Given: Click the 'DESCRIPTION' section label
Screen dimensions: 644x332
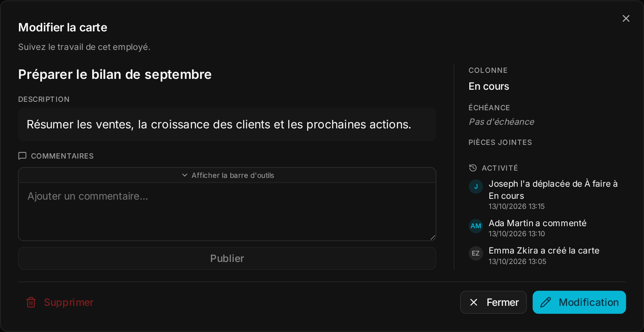Looking at the screenshot, I should [44, 99].
